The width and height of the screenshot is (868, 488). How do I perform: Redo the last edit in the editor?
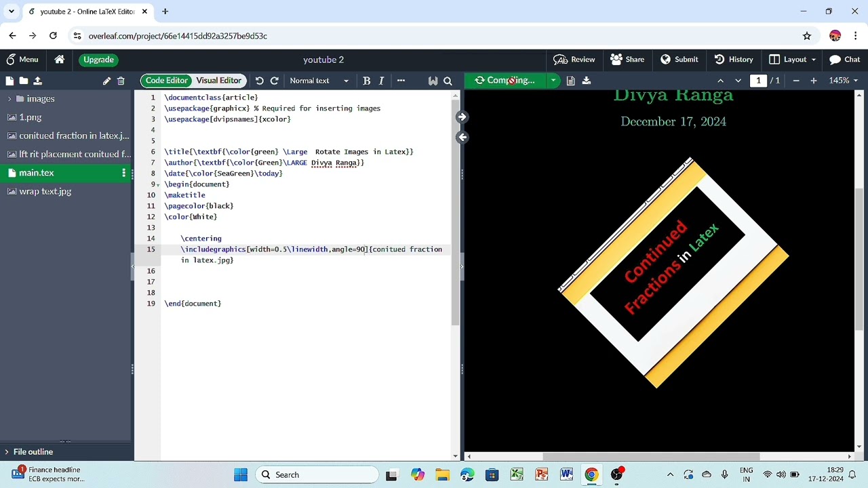[x=275, y=81]
